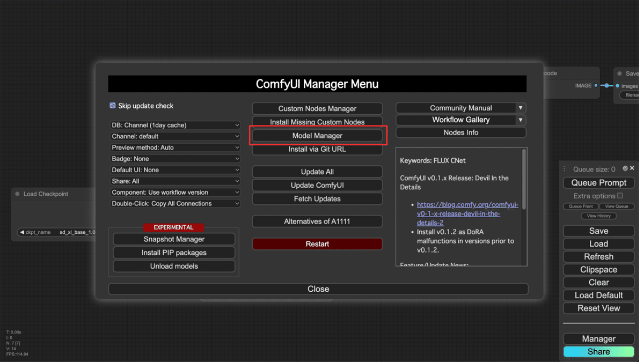This screenshot has height=362, width=644.
Task: Click Load in the side panel
Action: click(x=598, y=244)
